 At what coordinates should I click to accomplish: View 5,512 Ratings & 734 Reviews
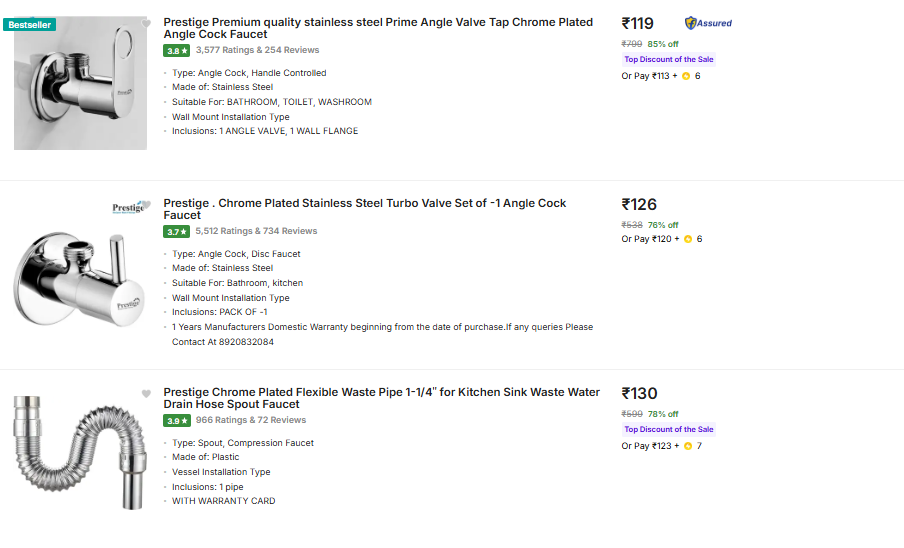pos(256,232)
